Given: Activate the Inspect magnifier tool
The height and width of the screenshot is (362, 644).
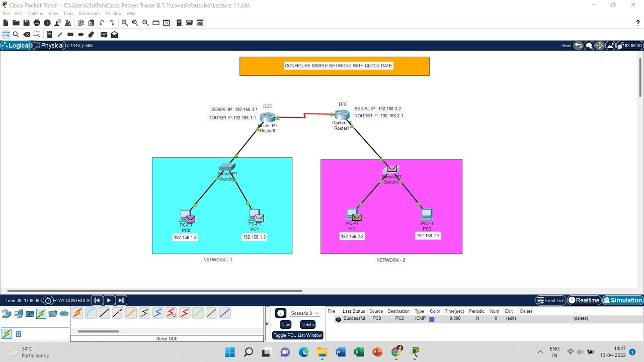Looking at the screenshot, I should pos(16,35).
